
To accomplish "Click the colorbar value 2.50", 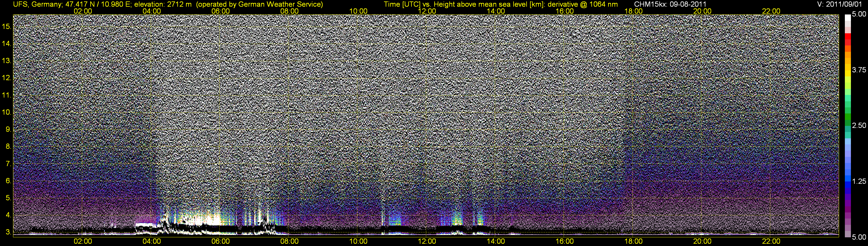I will pos(859,125).
